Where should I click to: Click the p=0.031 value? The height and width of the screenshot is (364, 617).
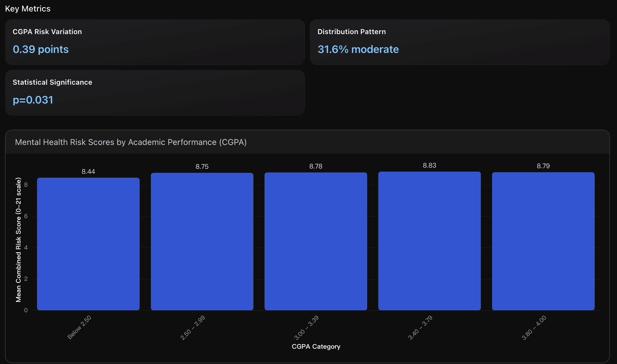tap(33, 100)
